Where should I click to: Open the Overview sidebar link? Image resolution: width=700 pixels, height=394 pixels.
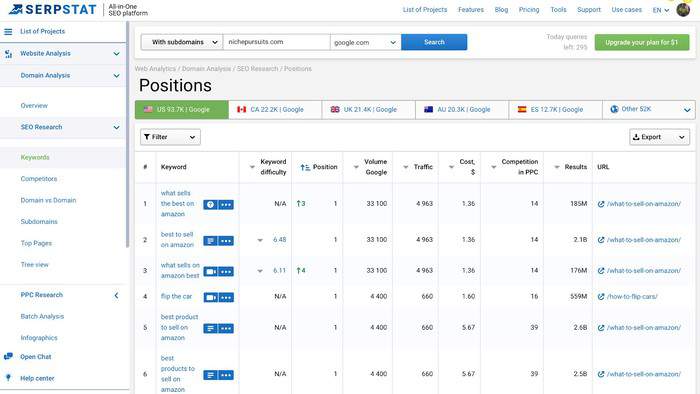pos(34,106)
